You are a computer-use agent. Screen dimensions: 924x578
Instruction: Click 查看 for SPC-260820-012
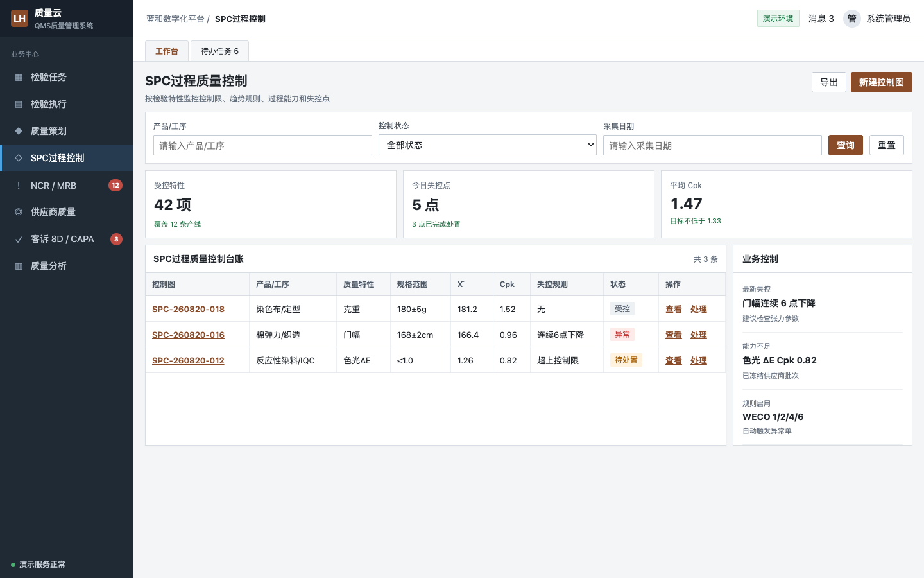point(674,360)
